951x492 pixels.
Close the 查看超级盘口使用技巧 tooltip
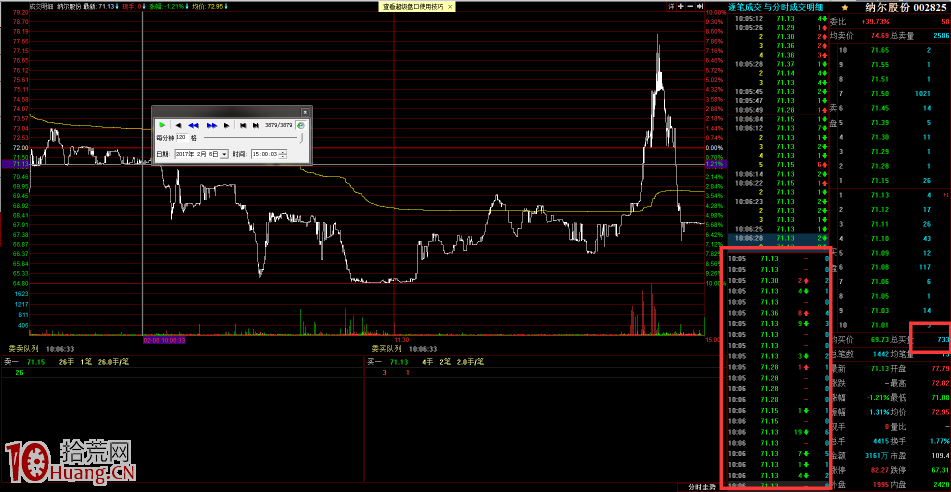[449, 6]
